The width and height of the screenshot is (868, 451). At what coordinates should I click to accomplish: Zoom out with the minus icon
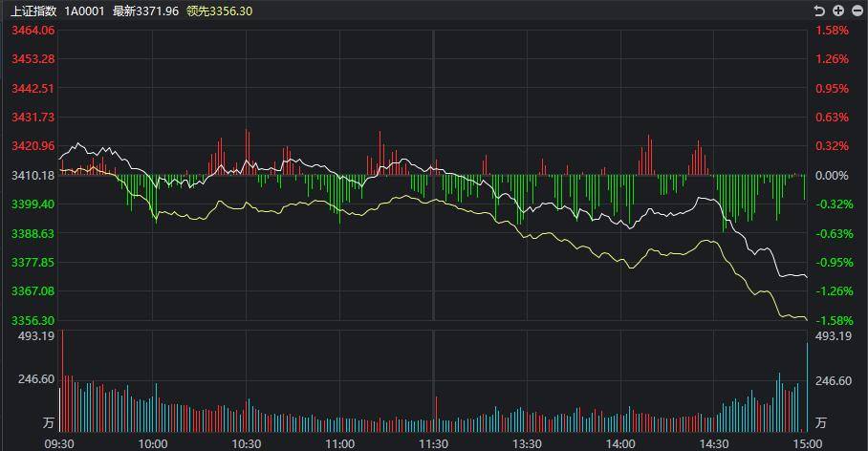coord(857,11)
